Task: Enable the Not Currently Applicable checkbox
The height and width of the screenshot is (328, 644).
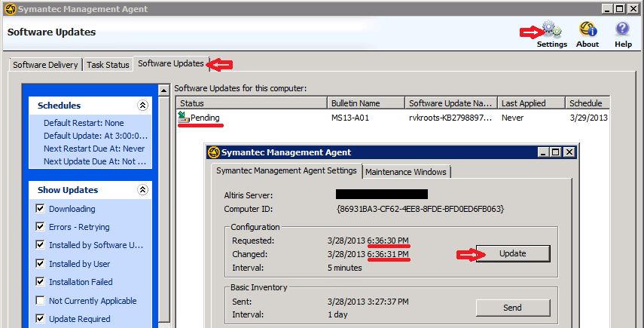Action: point(40,300)
